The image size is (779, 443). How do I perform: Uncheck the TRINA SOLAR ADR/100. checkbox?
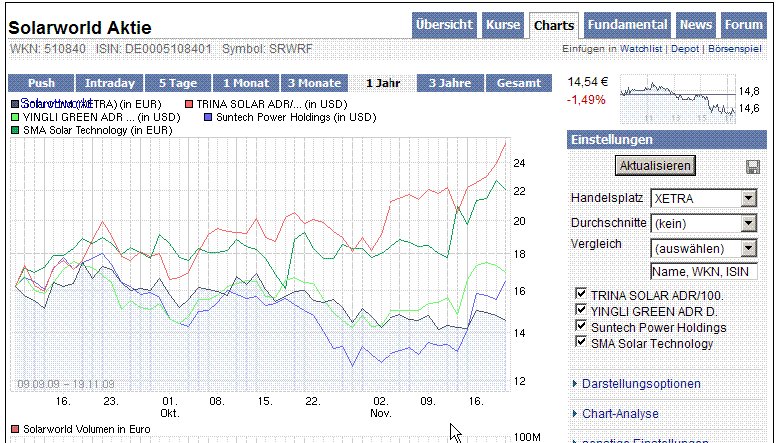tap(580, 294)
